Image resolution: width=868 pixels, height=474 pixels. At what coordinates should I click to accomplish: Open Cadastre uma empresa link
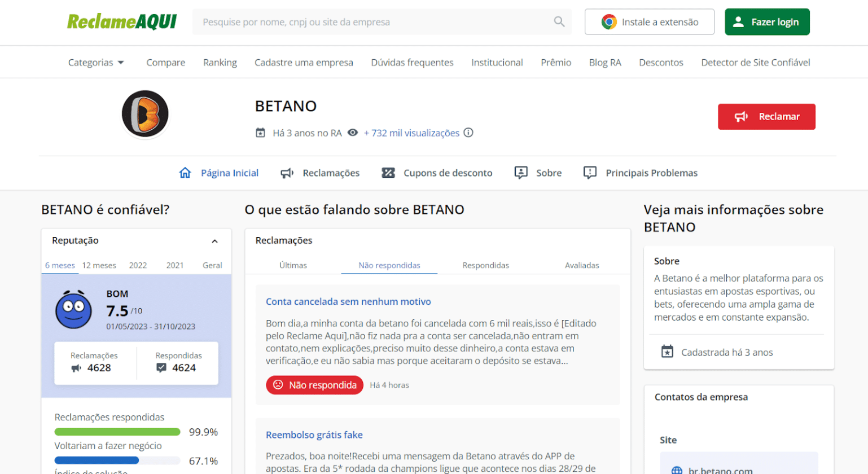tap(304, 63)
